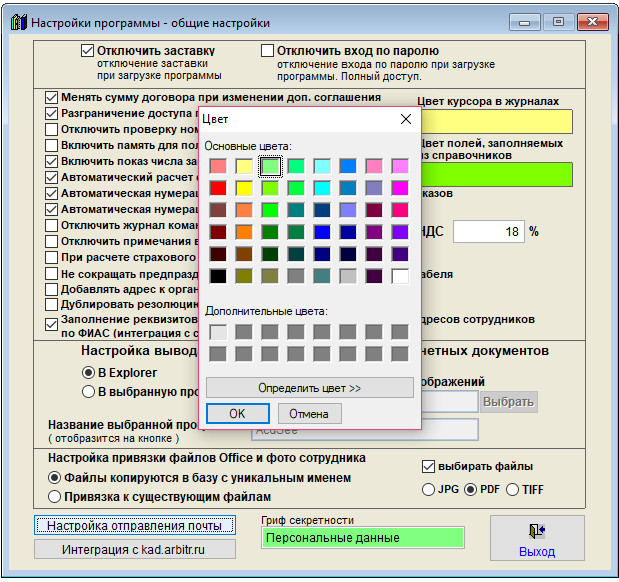619x582 pixels.
Task: Pick the black swatch in basic colors
Action: pyautogui.click(x=217, y=275)
